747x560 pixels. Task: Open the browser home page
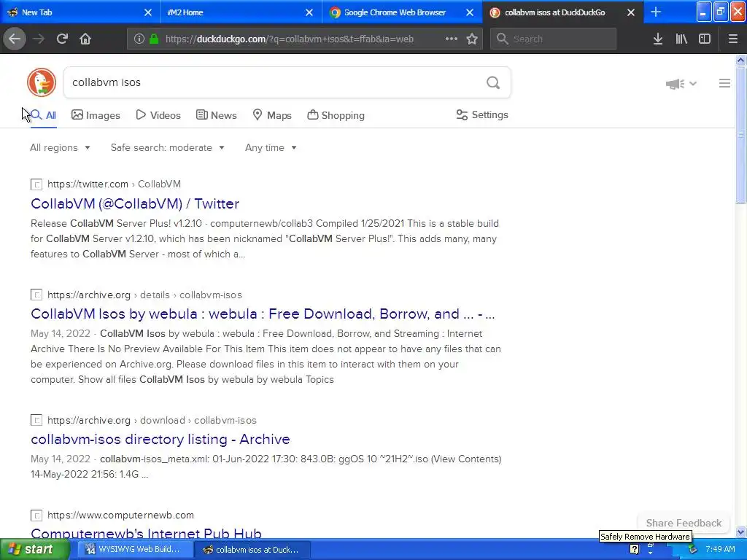pos(85,39)
